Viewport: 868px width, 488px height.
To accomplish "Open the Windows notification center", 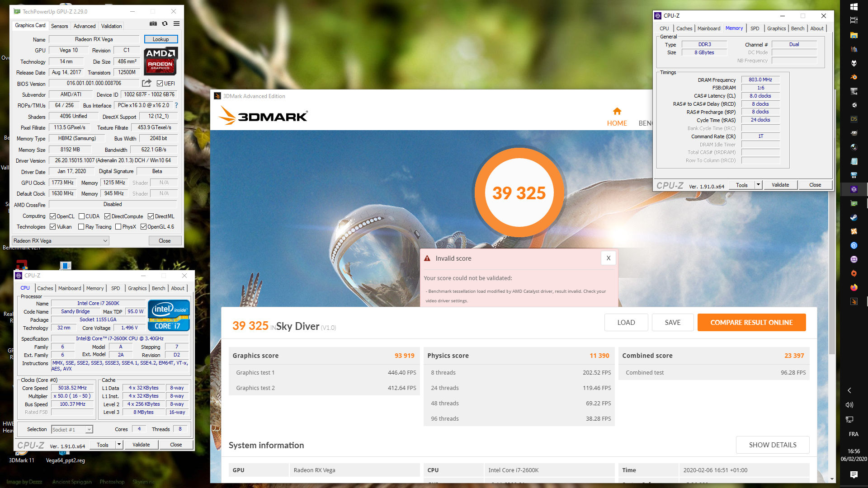I will (x=854, y=474).
